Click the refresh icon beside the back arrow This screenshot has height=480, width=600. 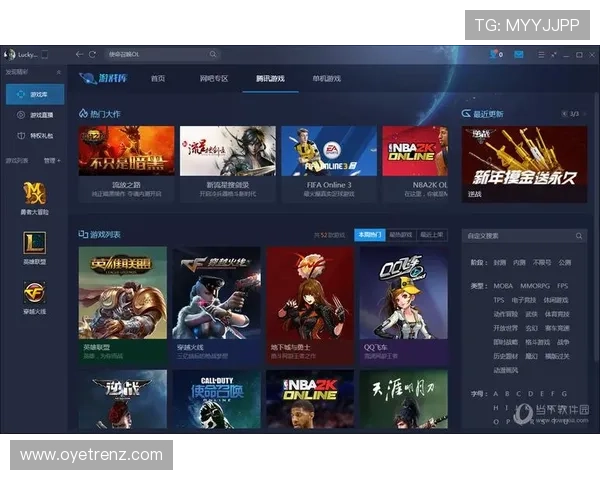(x=92, y=54)
